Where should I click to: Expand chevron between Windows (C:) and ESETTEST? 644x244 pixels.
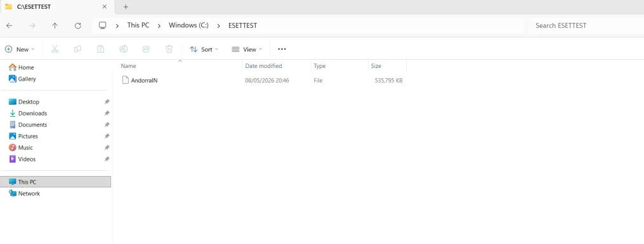tap(218, 25)
